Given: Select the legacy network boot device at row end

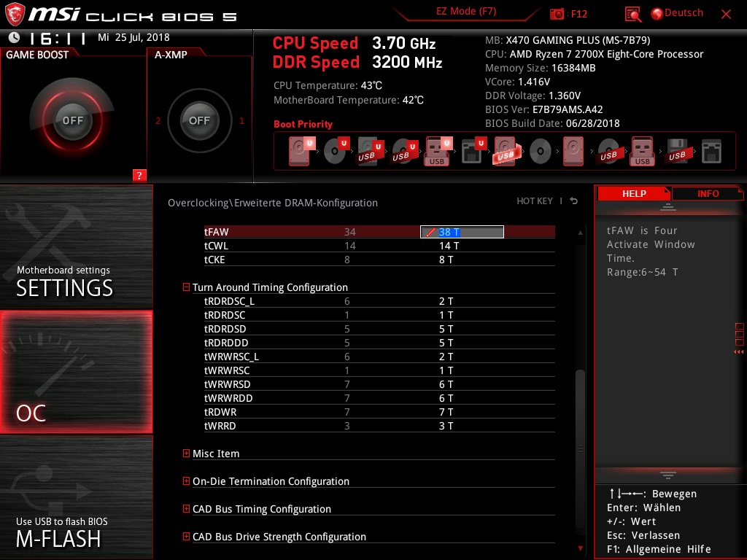Looking at the screenshot, I should [x=711, y=152].
